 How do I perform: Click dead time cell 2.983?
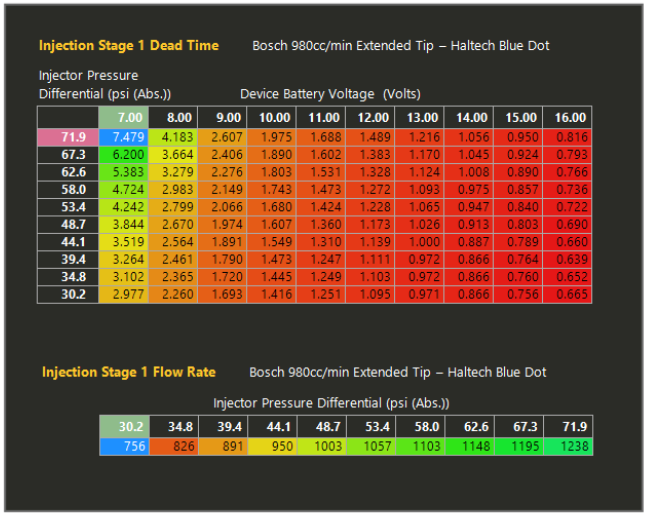pos(173,190)
